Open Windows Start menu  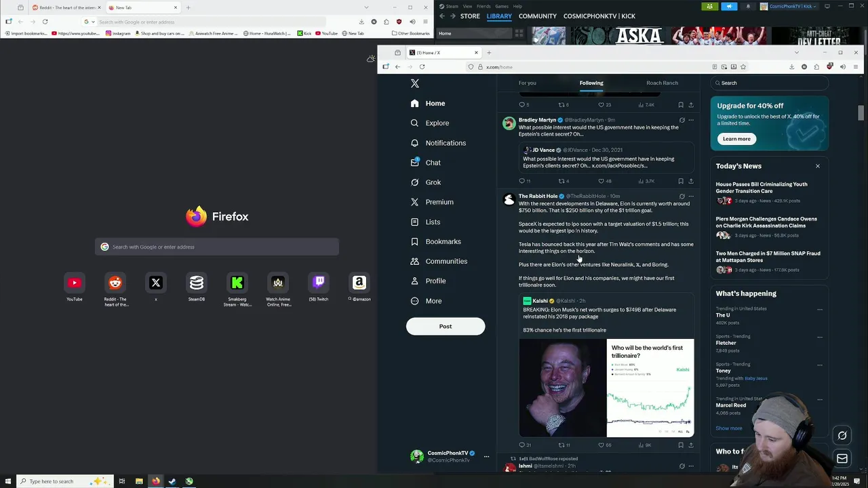coord(7,481)
